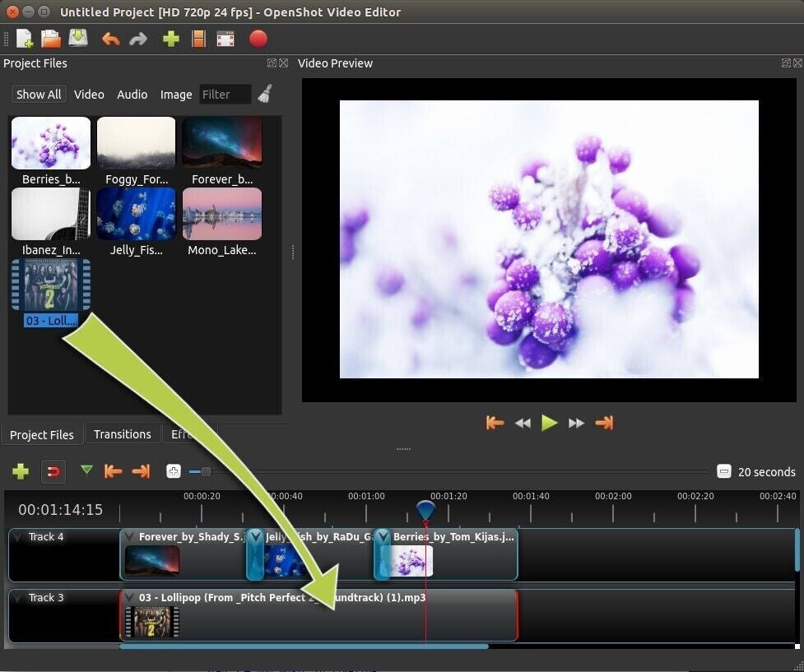Start a new project via the new file icon
Viewport: 804px width, 672px height.
(x=23, y=39)
